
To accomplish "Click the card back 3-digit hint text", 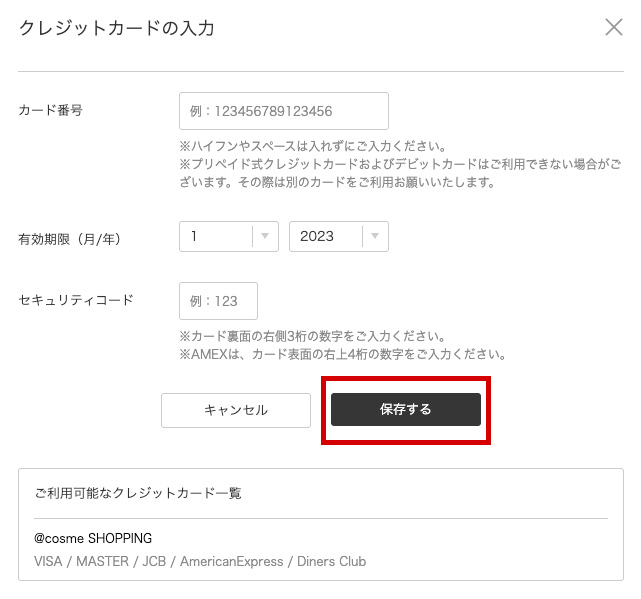I will (x=312, y=336).
